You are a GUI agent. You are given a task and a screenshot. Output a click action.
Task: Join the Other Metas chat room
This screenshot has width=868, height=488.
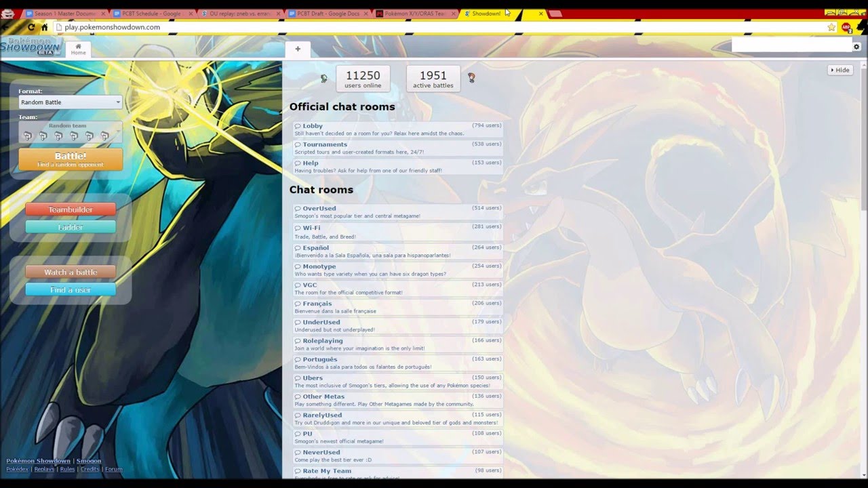coord(398,400)
